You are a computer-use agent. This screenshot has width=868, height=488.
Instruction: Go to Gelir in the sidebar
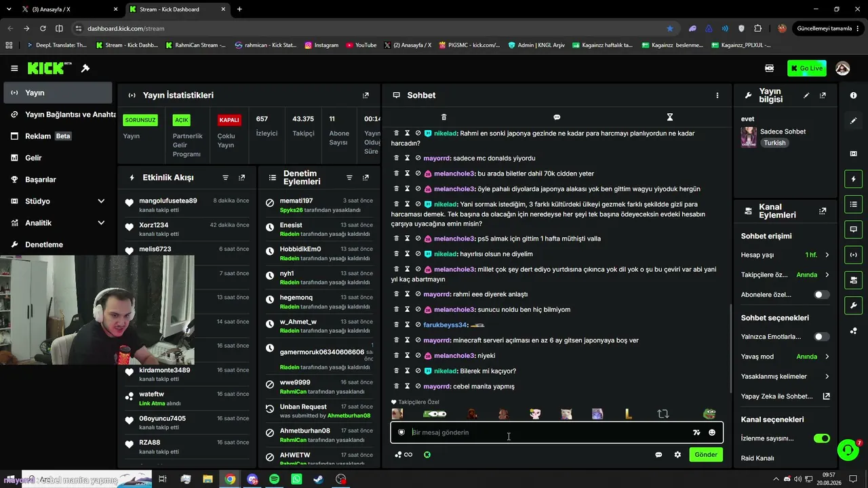(58, 158)
